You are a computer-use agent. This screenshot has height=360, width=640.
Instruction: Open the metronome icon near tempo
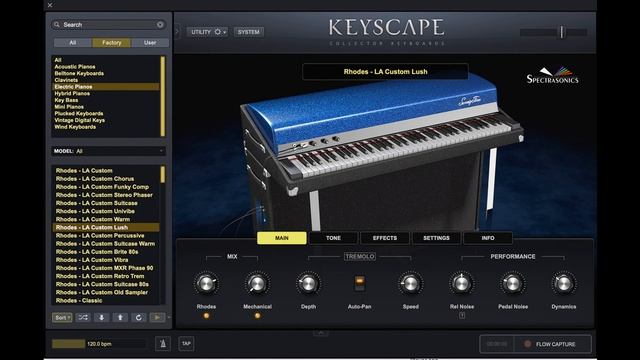point(163,344)
